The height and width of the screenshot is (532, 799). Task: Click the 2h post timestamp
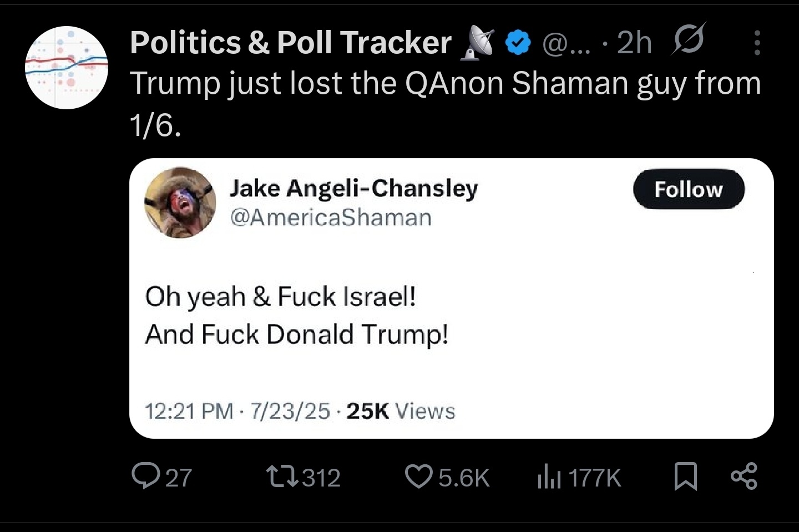(x=634, y=43)
